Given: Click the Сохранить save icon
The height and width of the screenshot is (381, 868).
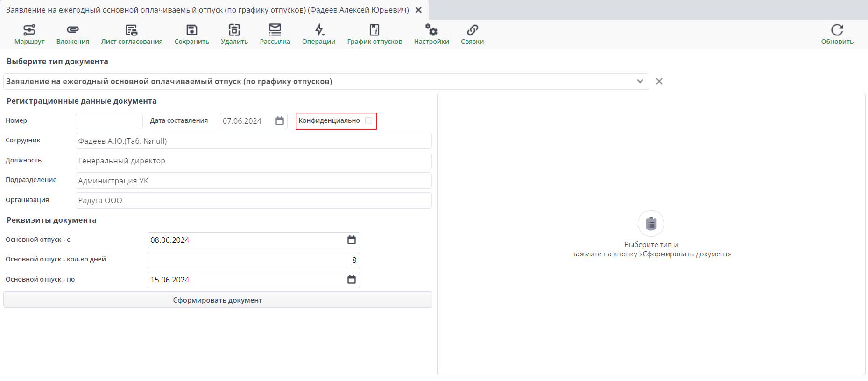Looking at the screenshot, I should click(192, 30).
